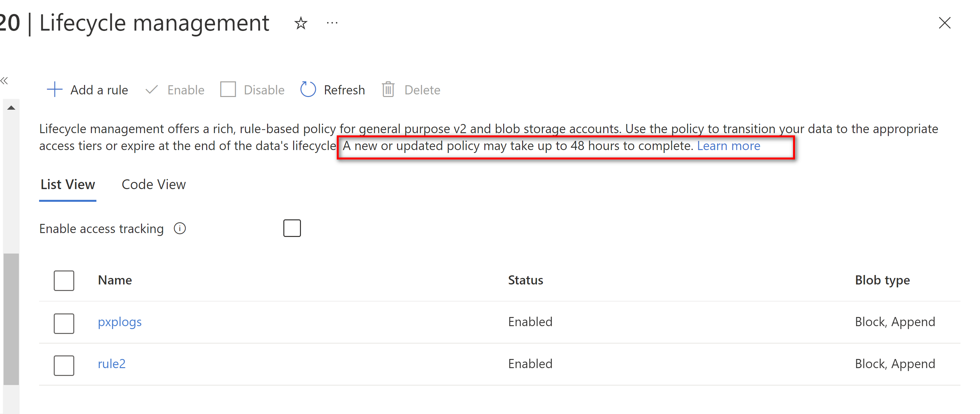Star the Lifecycle management page as favorite
Image resolution: width=980 pixels, height=414 pixels.
(x=300, y=23)
